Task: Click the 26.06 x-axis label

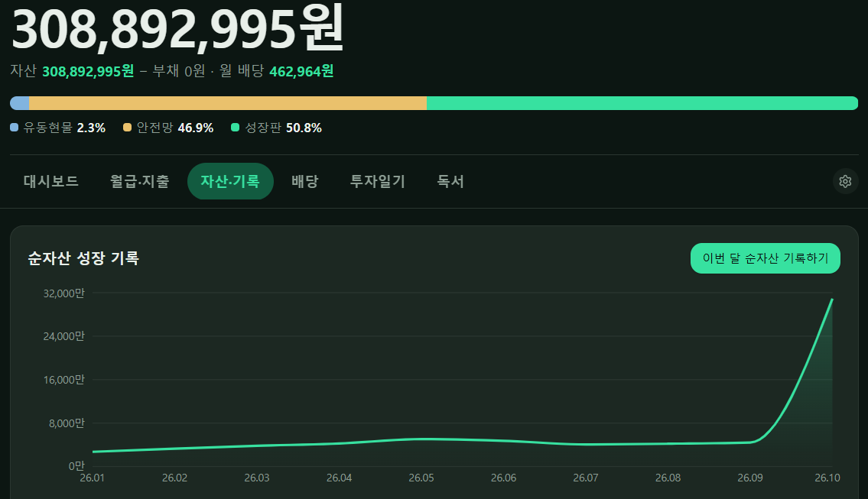Action: pos(504,478)
